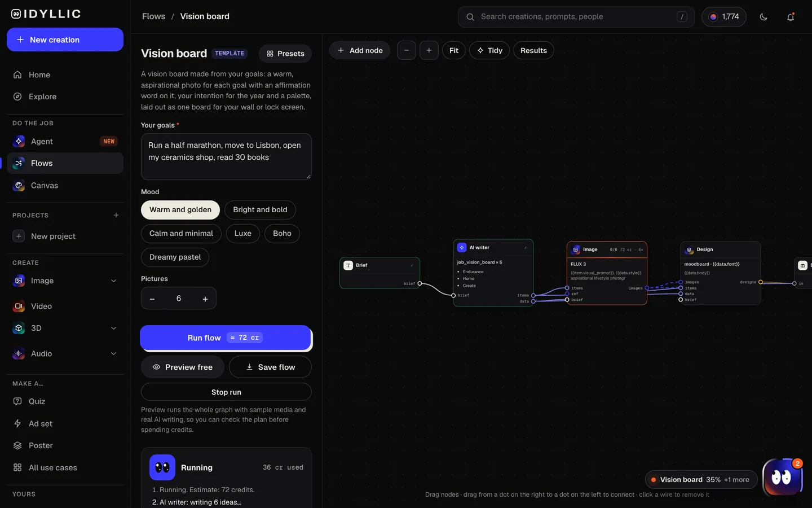Viewport: 812px width, 508px height.
Task: Choose the Dreamy pastel mood
Action: [x=175, y=257]
